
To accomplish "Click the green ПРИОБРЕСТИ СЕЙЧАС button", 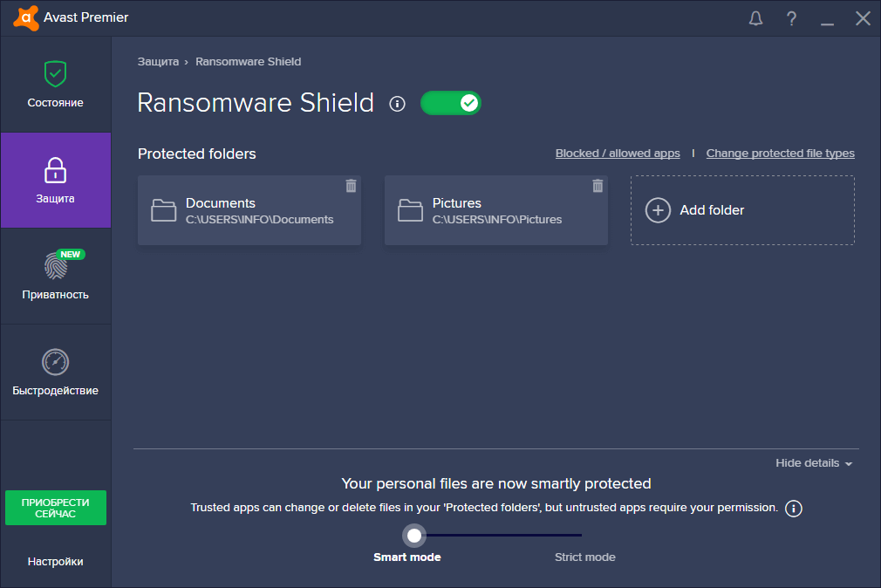I will tap(56, 508).
